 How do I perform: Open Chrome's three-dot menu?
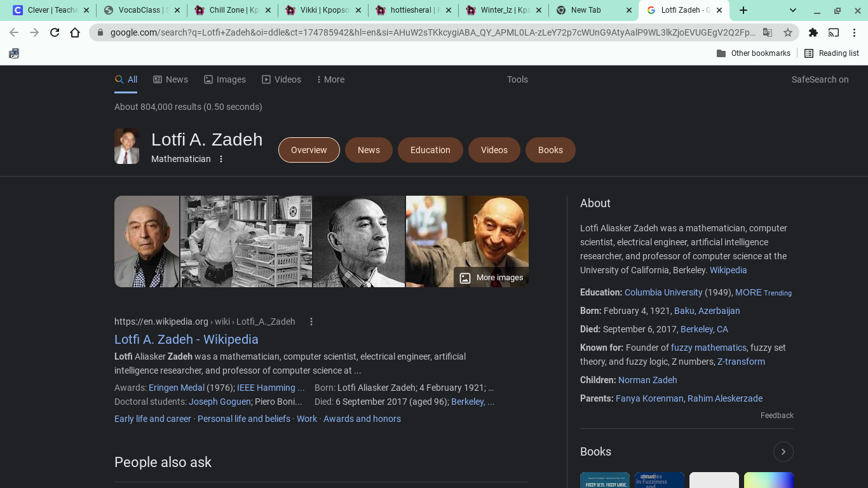tap(854, 32)
